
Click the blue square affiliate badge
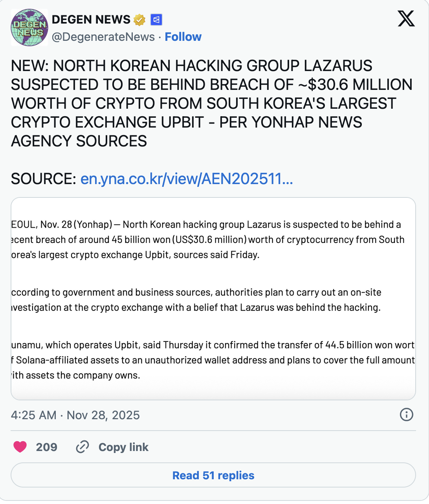click(x=156, y=20)
